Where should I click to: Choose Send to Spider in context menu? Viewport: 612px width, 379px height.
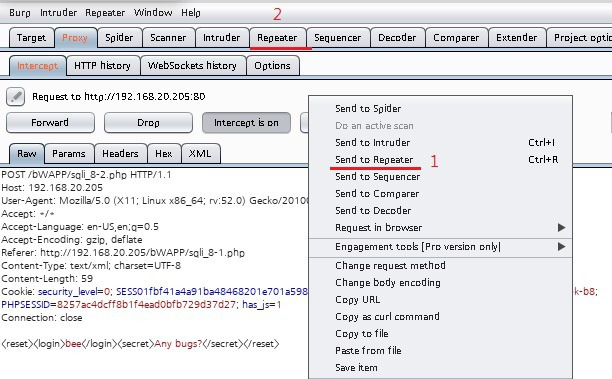coord(441,109)
